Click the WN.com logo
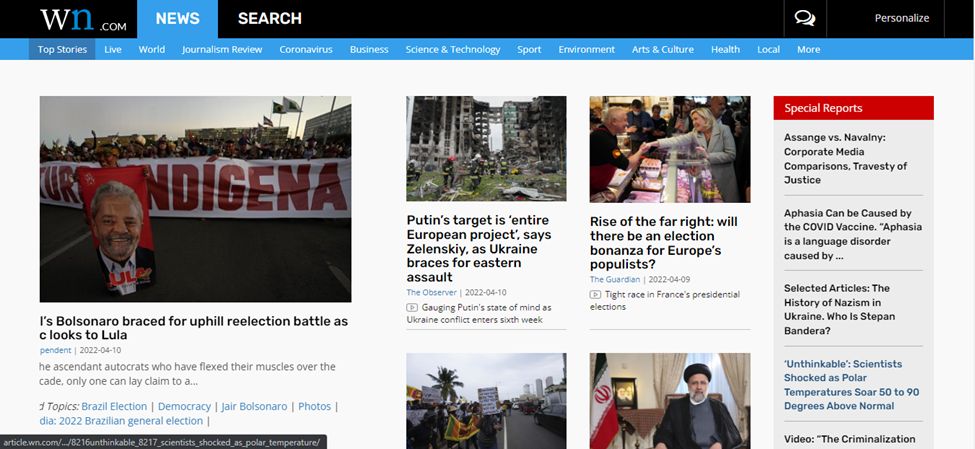The height and width of the screenshot is (449, 975). [x=83, y=19]
